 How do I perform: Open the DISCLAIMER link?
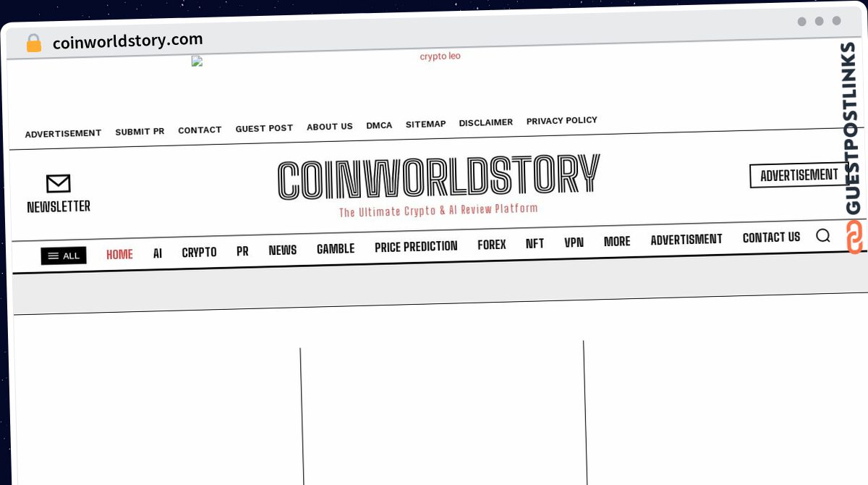pos(486,122)
